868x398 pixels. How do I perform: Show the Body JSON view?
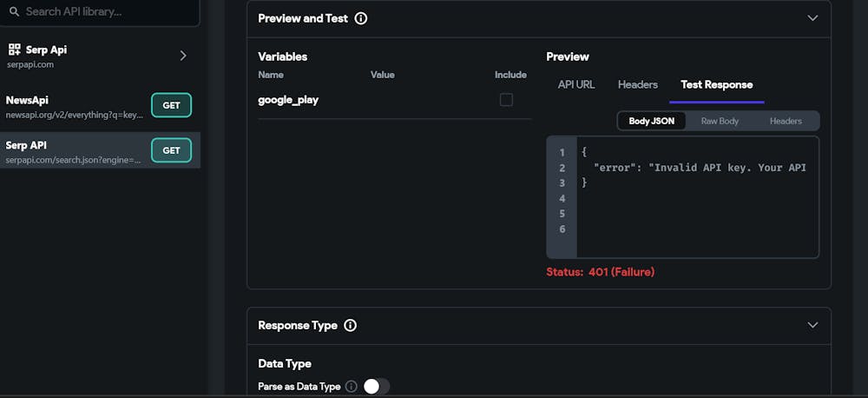click(x=652, y=121)
